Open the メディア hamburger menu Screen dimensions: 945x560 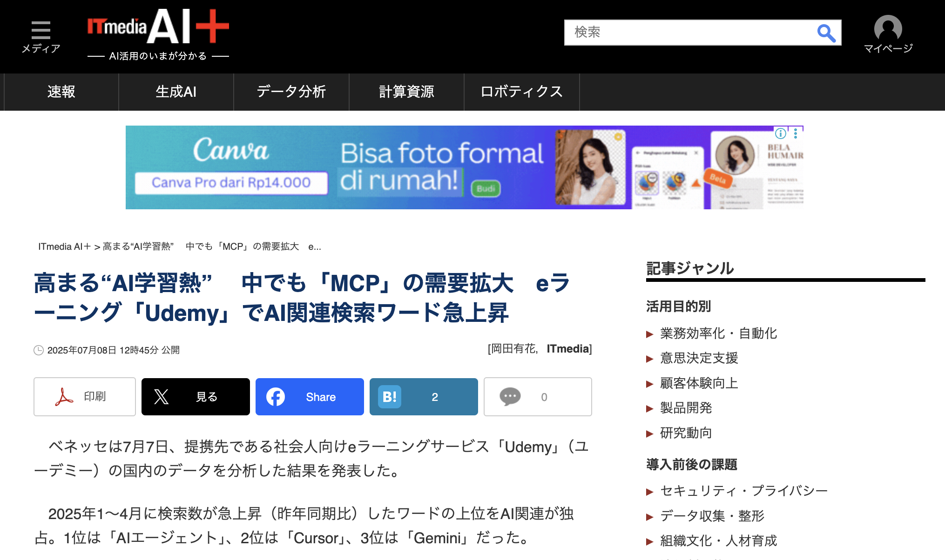point(41,36)
